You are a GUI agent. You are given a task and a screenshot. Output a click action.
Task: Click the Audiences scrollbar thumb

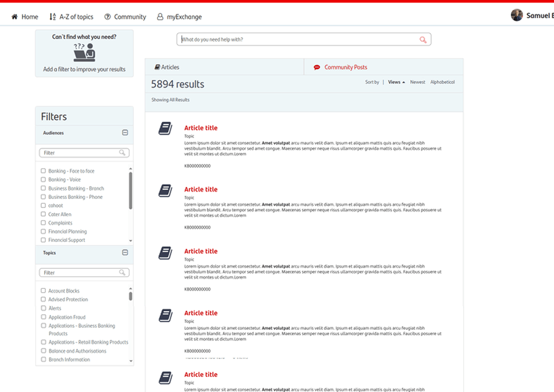pyautogui.click(x=131, y=191)
